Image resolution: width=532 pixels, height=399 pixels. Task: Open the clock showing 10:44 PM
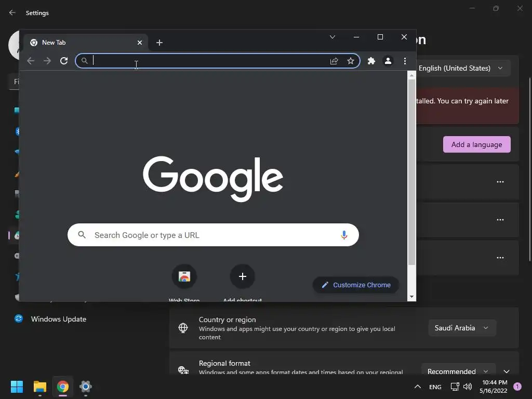494,387
